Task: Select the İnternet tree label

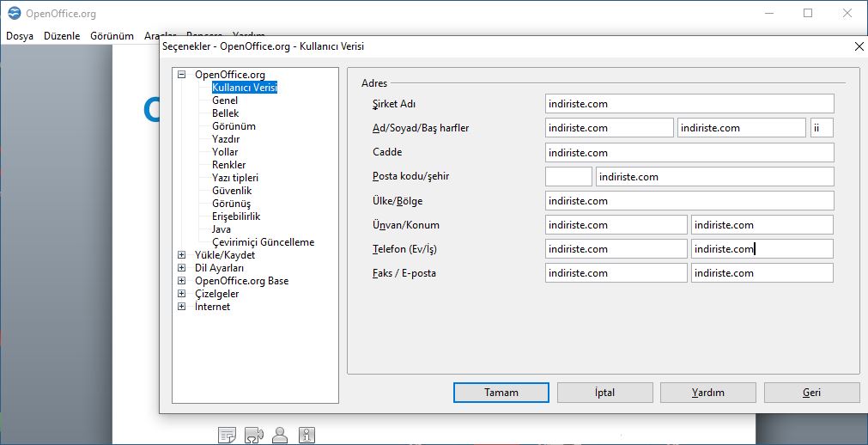Action: (x=213, y=307)
